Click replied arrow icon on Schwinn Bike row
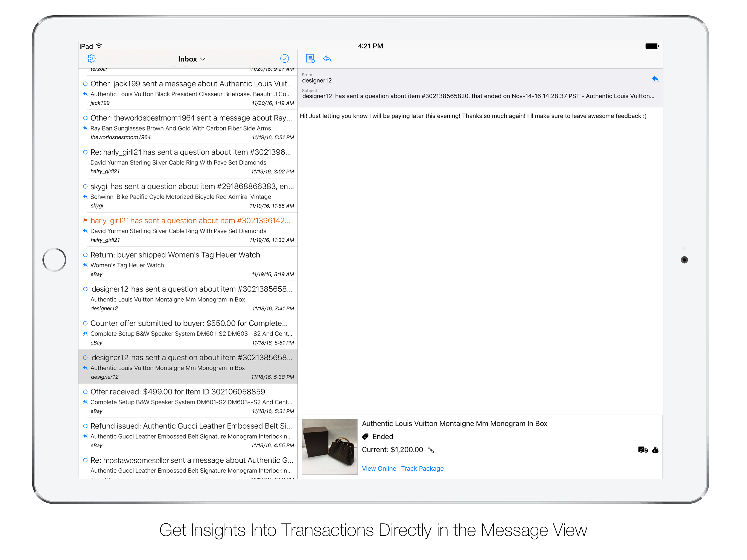 pyautogui.click(x=85, y=197)
